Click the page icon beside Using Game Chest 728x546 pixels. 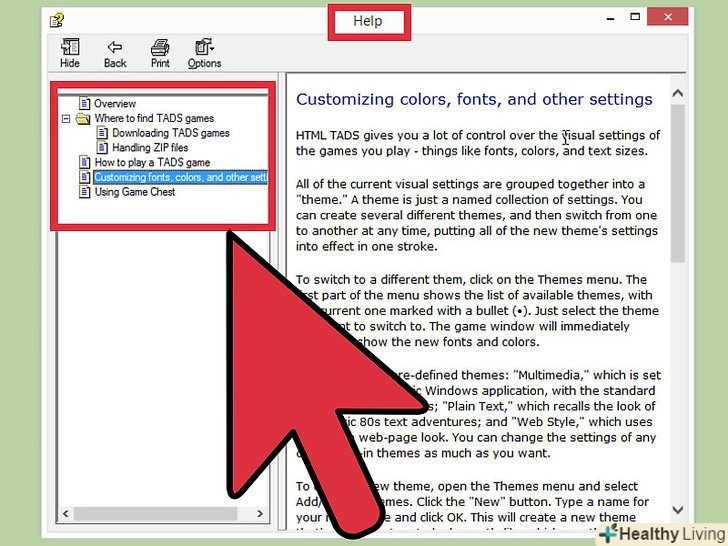(84, 191)
